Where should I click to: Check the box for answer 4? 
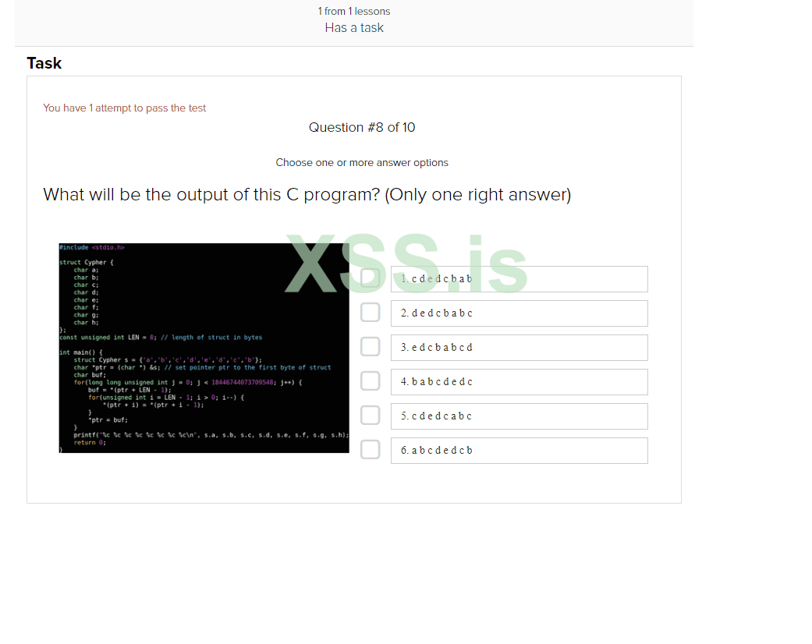pos(370,380)
